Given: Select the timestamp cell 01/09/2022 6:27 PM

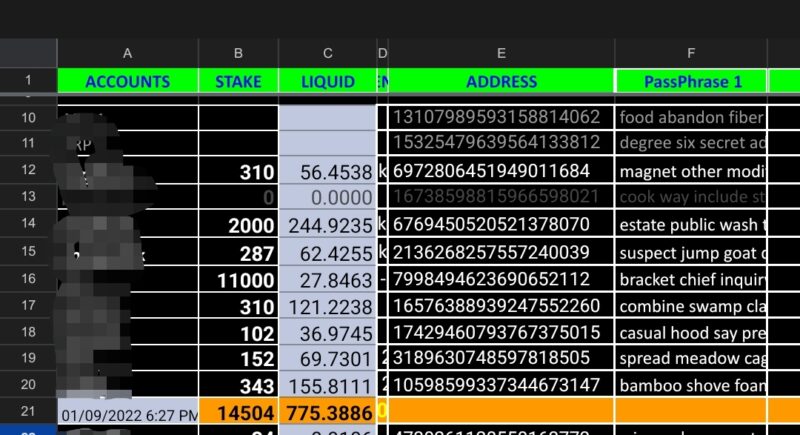Looking at the screenshot, I should tap(127, 412).
